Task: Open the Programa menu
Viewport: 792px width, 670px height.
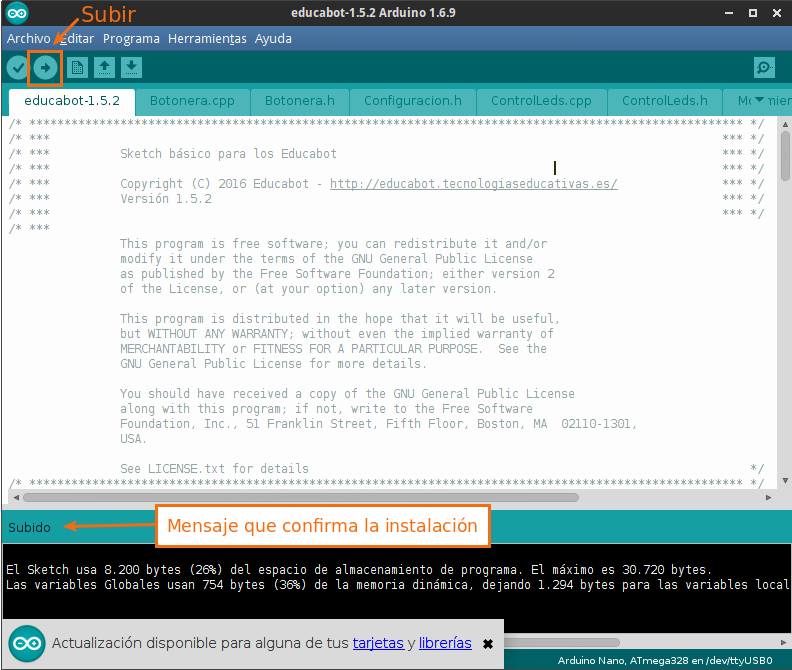Action: (x=131, y=39)
